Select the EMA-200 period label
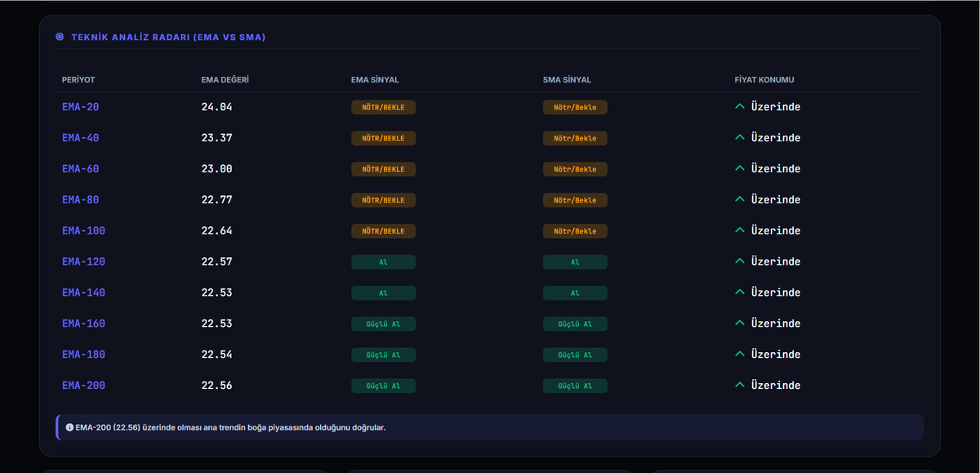The image size is (980, 473). click(x=83, y=386)
